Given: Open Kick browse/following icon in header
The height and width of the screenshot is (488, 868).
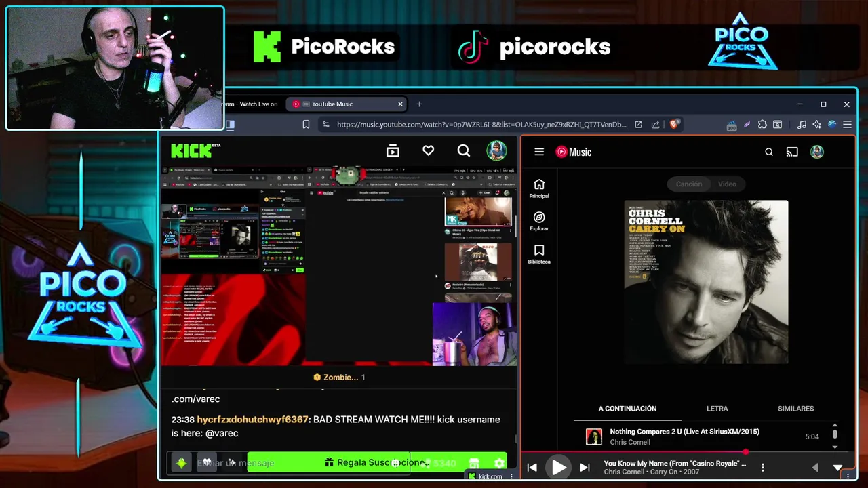Looking at the screenshot, I should (x=393, y=150).
